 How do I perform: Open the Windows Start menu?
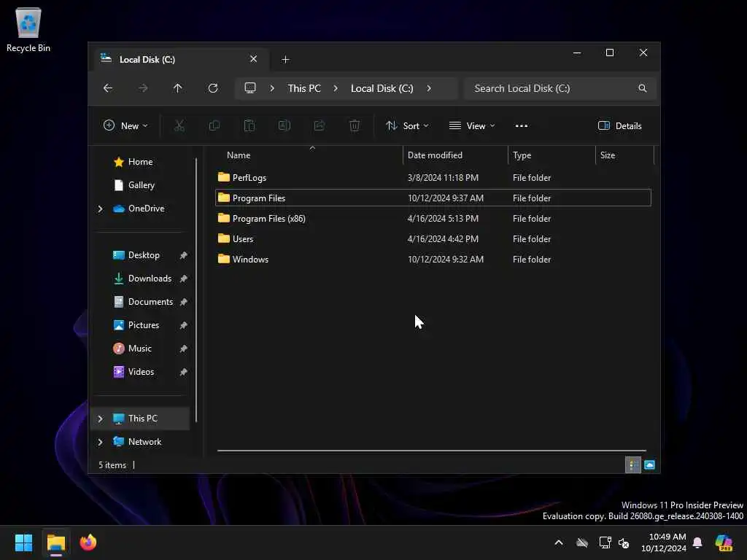[x=23, y=542]
